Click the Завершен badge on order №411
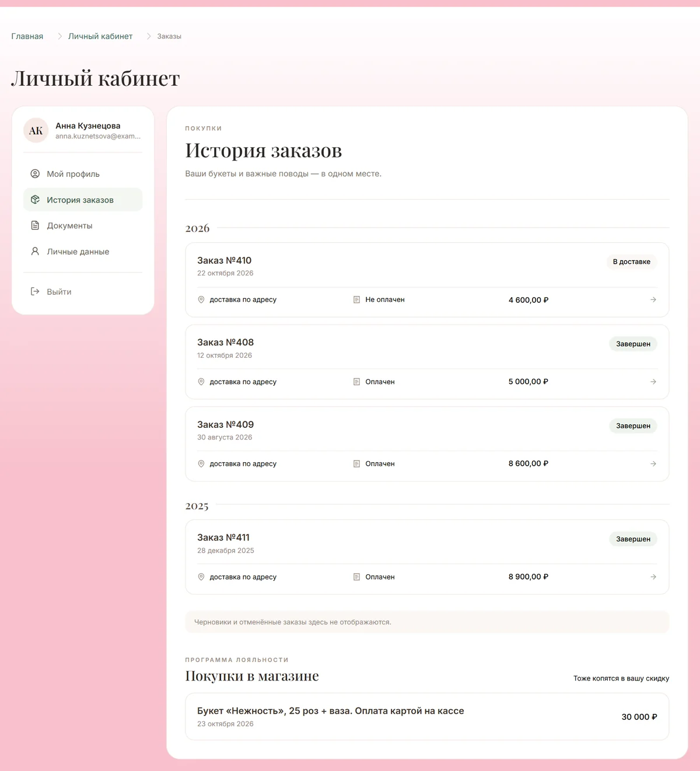This screenshot has height=771, width=700. point(633,539)
